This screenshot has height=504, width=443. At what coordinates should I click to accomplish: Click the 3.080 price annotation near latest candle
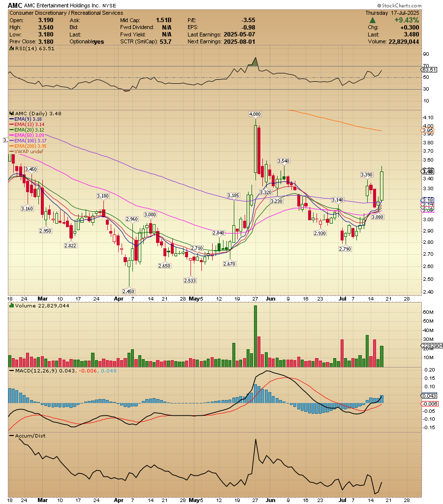pos(378,217)
